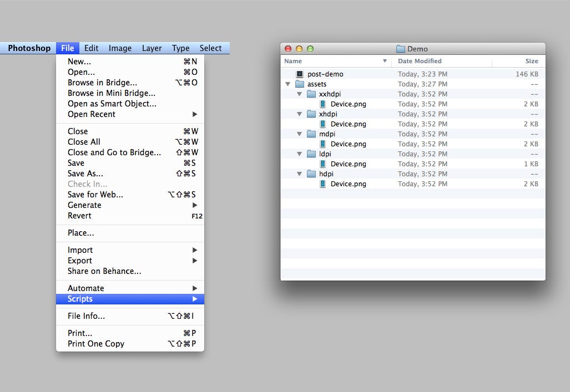Click Device.png icon under hdpi
Screen dimensions: 570x392
323,184
